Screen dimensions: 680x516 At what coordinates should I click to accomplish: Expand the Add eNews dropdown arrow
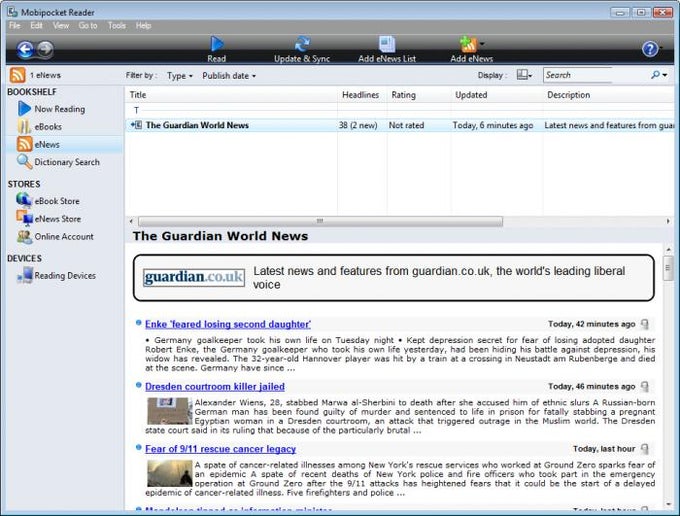click(x=482, y=43)
